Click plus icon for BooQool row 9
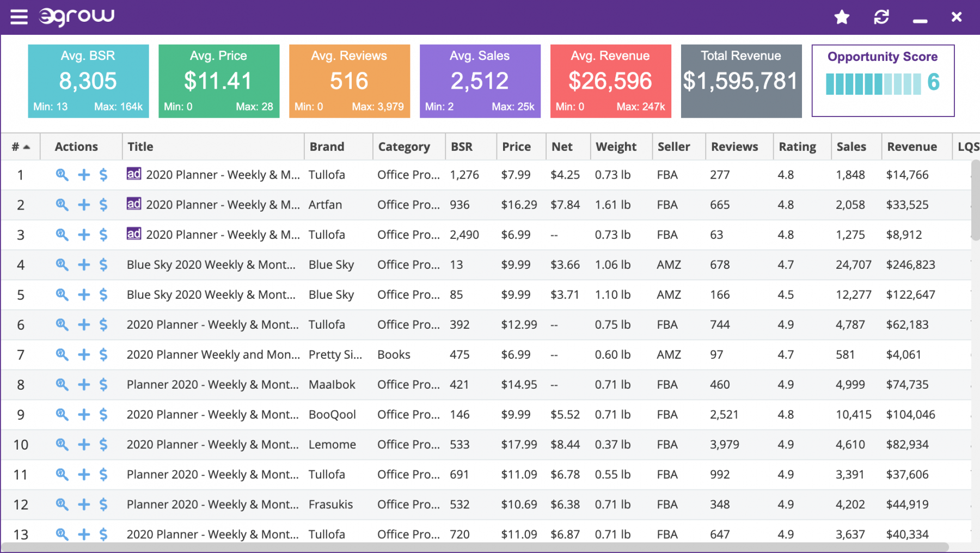Viewport: 980px width, 553px height. tap(84, 414)
